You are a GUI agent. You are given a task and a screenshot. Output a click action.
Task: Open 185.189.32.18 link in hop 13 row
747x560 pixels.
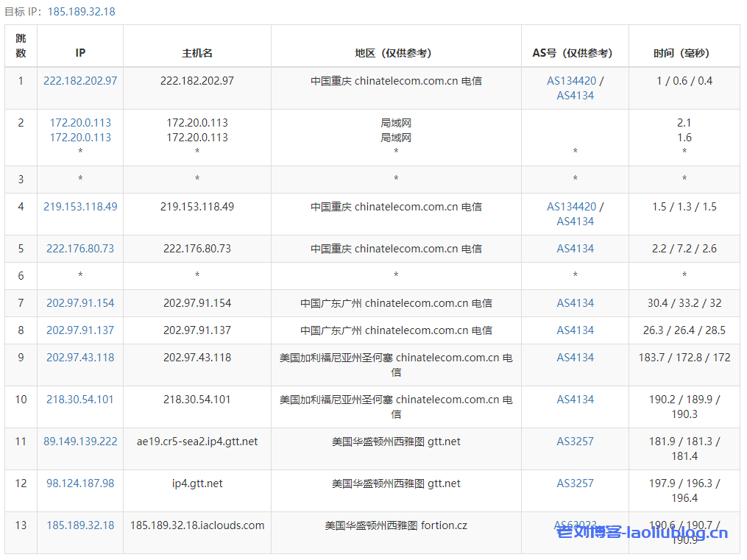click(80, 525)
